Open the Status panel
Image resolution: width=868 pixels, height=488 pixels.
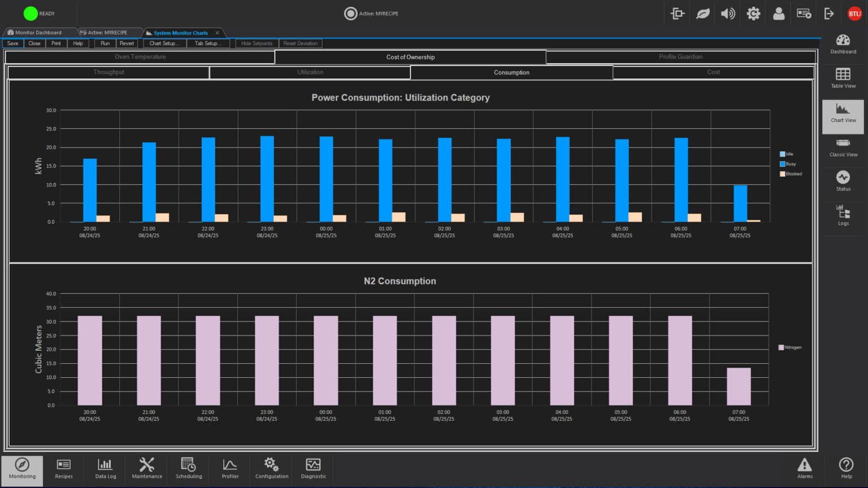click(x=843, y=181)
